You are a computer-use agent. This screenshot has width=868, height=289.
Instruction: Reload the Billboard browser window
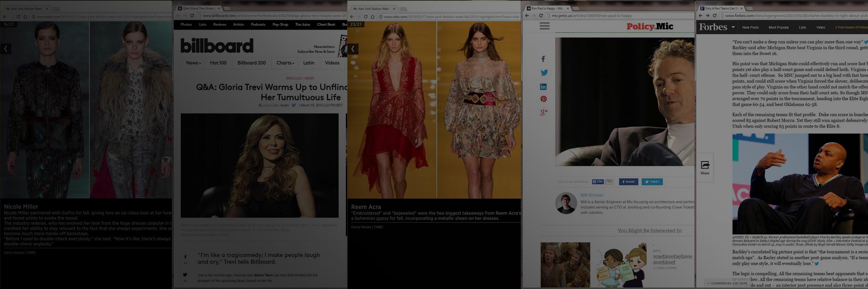coord(192,16)
